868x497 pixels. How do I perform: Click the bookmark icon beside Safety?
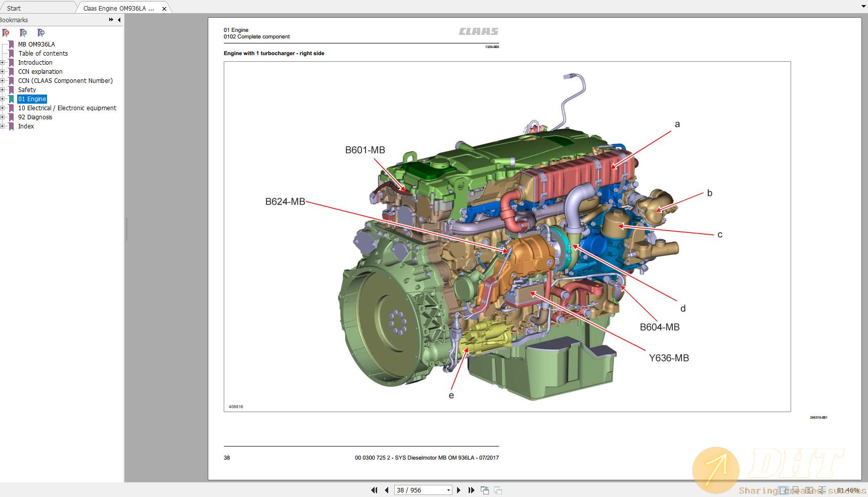pyautogui.click(x=11, y=90)
